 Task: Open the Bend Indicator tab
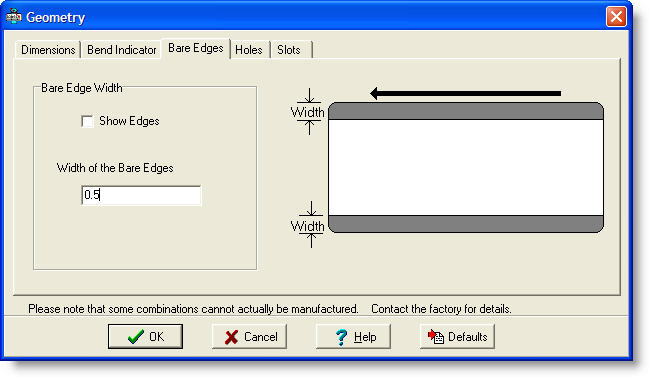pyautogui.click(x=121, y=50)
